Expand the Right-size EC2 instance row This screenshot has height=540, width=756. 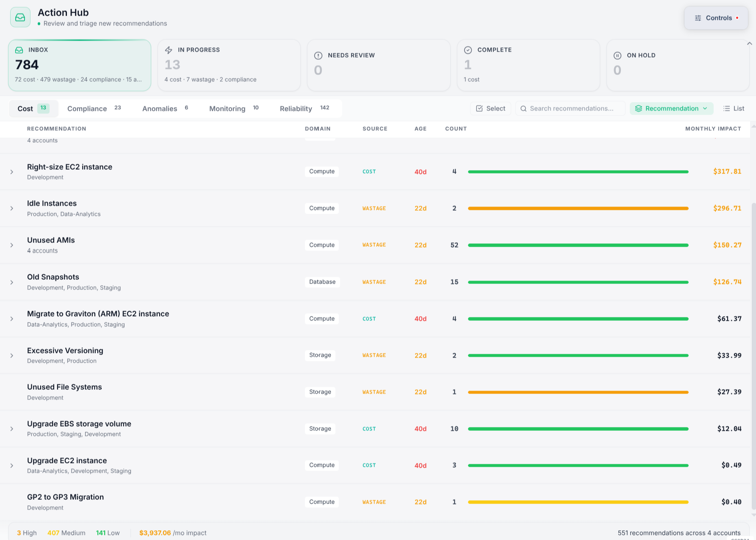click(12, 172)
